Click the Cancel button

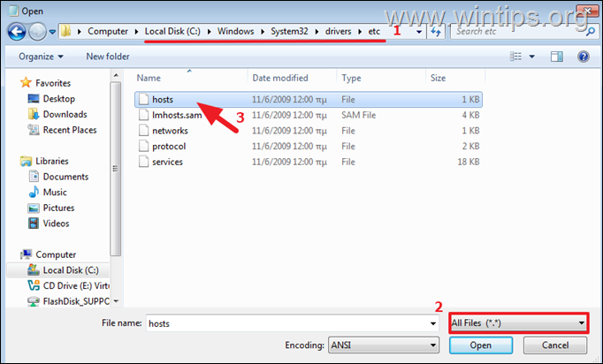(x=555, y=345)
